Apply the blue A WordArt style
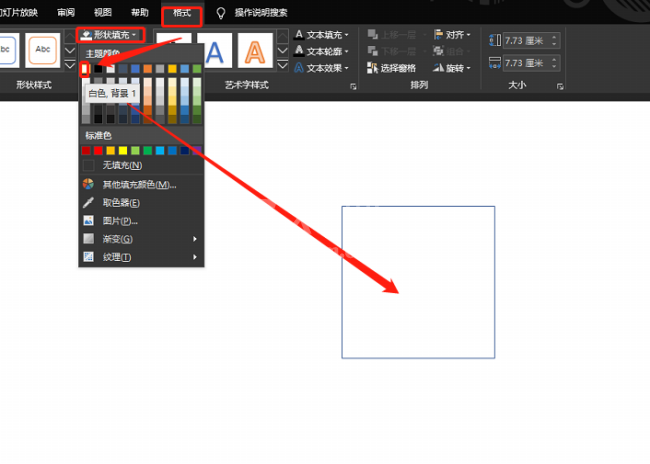The height and width of the screenshot is (464, 650). (214, 51)
